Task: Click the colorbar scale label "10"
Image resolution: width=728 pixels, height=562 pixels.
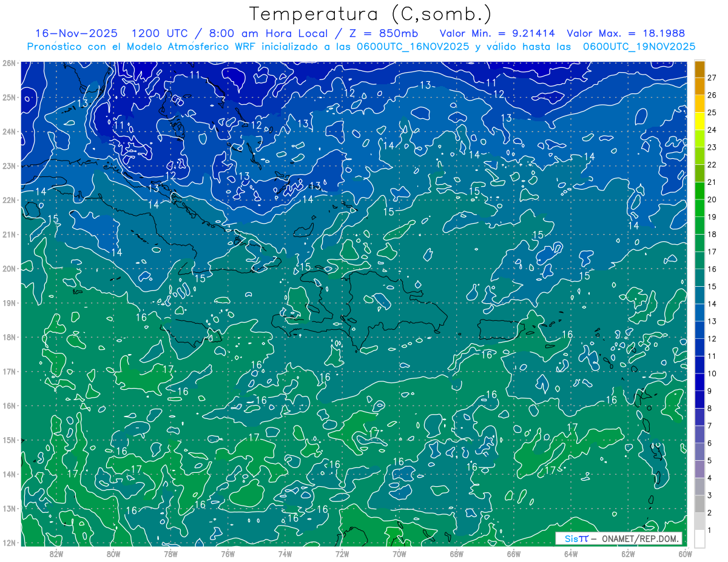Action: click(712, 373)
